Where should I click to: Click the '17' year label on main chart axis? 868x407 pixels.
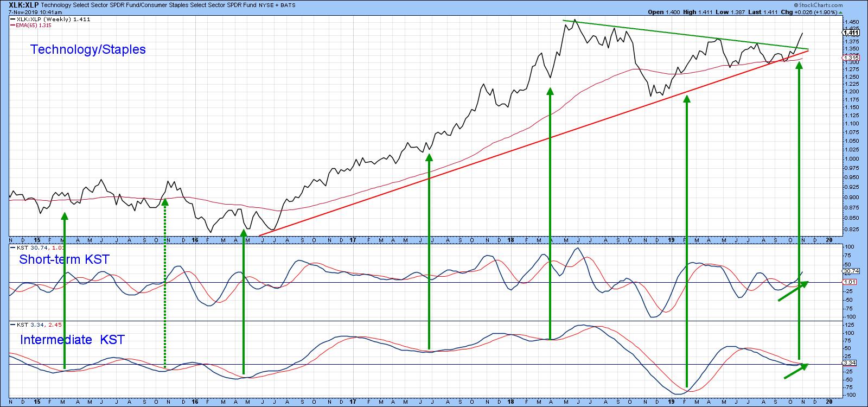(x=353, y=240)
